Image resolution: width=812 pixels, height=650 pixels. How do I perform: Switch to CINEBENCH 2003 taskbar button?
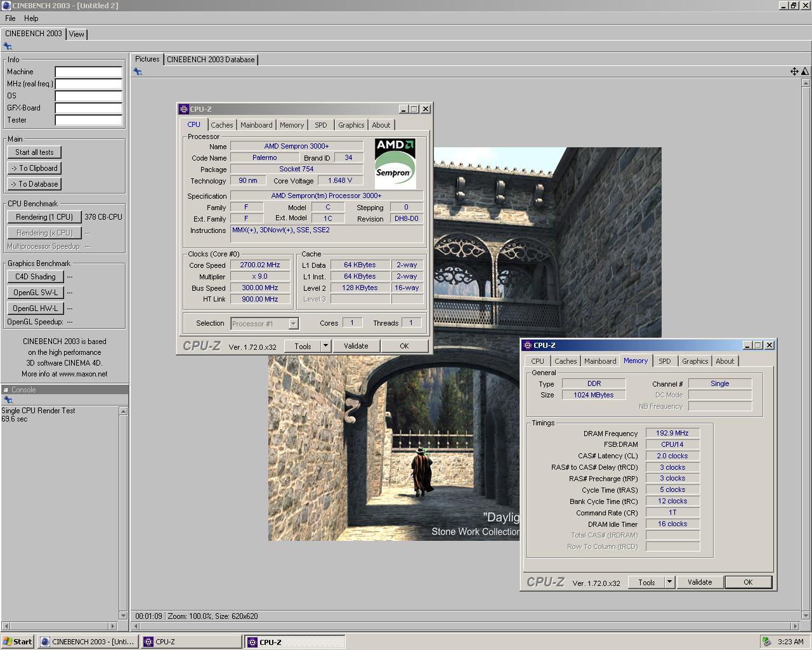point(88,642)
